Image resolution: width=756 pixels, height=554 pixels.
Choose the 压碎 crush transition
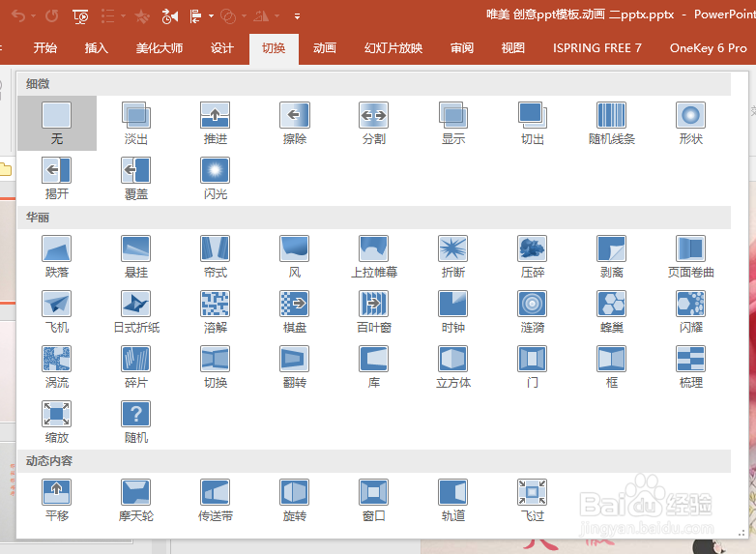[x=533, y=257]
